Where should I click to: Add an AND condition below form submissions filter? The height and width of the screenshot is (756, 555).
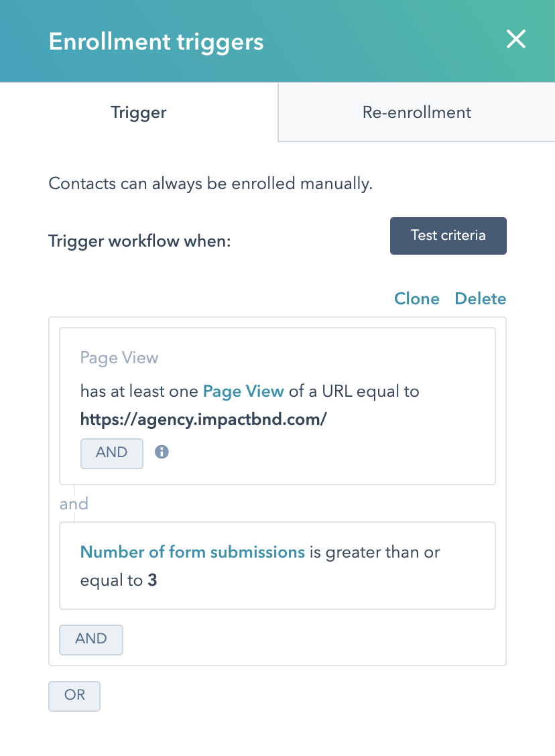(90, 639)
